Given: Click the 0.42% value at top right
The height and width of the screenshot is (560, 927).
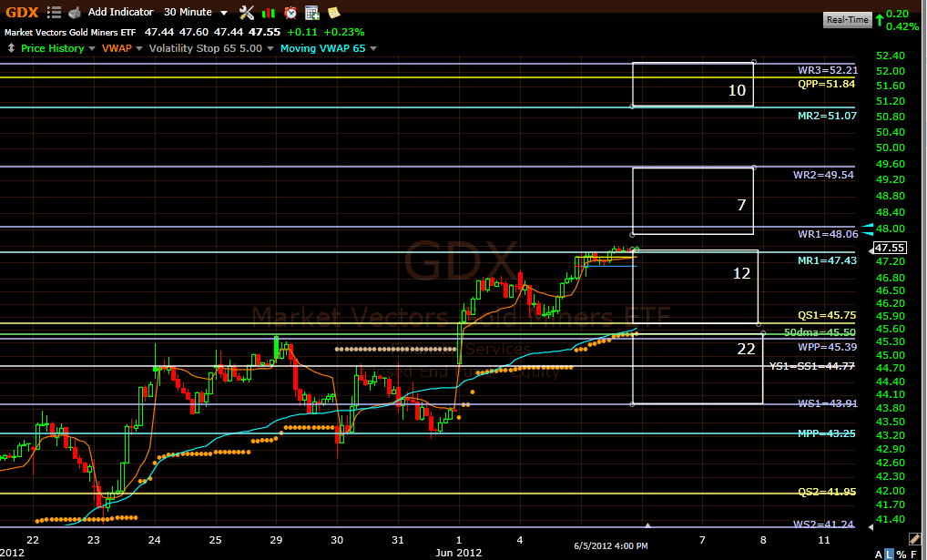Looking at the screenshot, I should click(x=902, y=26).
